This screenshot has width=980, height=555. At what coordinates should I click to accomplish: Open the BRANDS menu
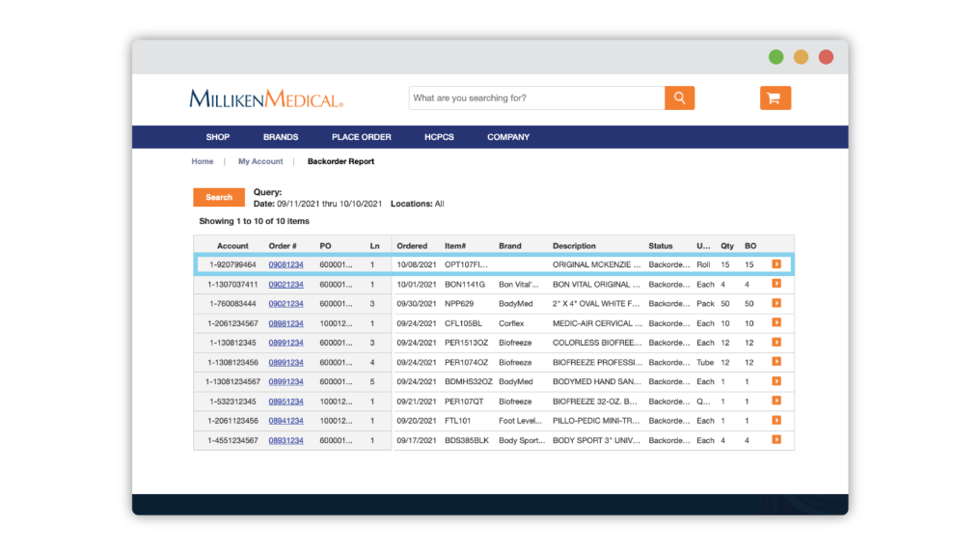281,137
